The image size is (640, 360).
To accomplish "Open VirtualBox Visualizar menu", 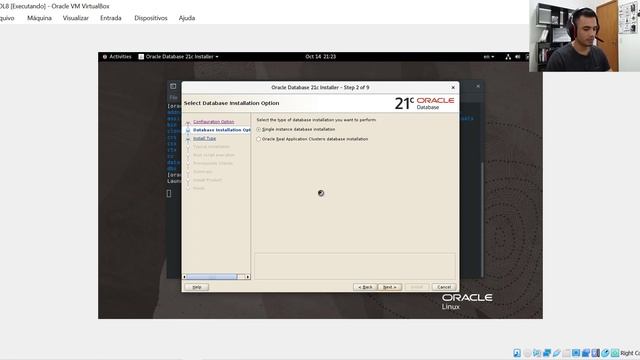I will 76,18.
